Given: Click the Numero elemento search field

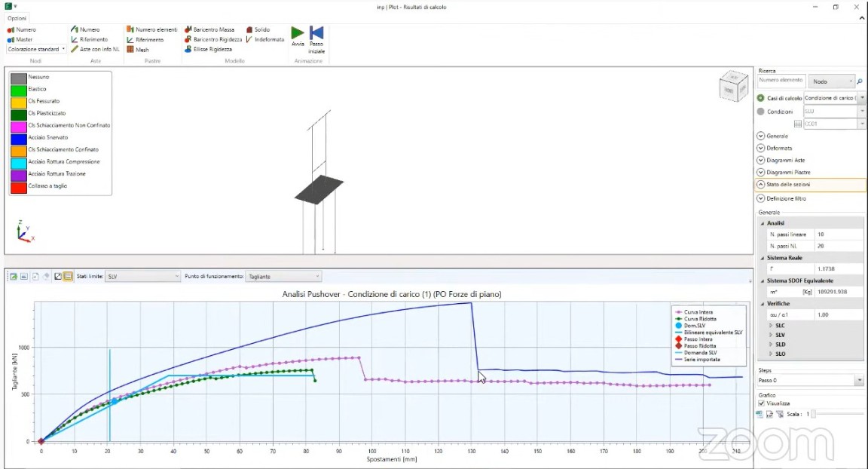Looking at the screenshot, I should [x=781, y=81].
